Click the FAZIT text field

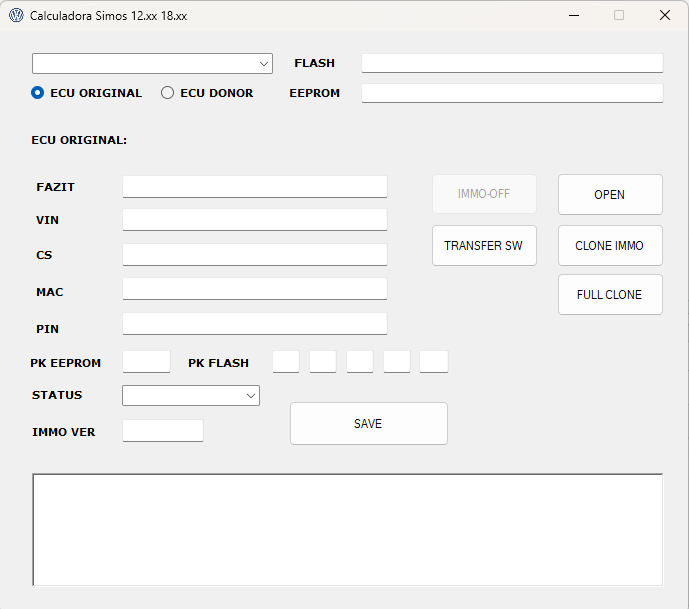pos(254,187)
